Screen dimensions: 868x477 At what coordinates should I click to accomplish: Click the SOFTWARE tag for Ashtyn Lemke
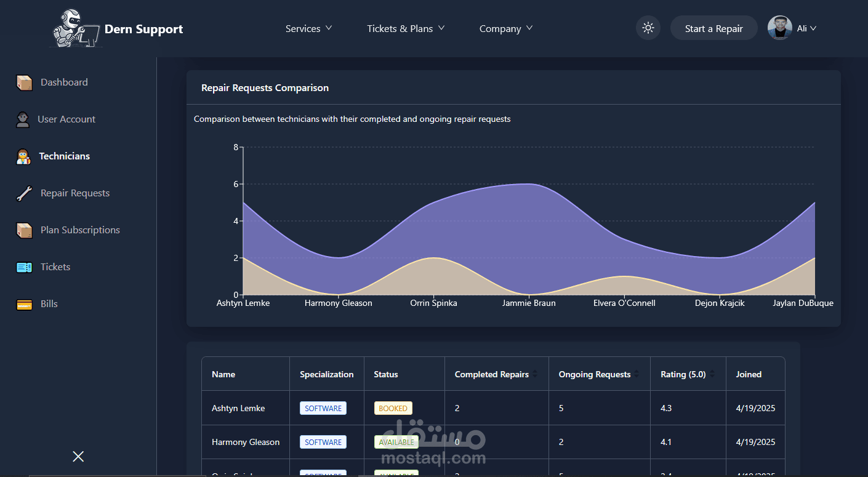(x=323, y=408)
